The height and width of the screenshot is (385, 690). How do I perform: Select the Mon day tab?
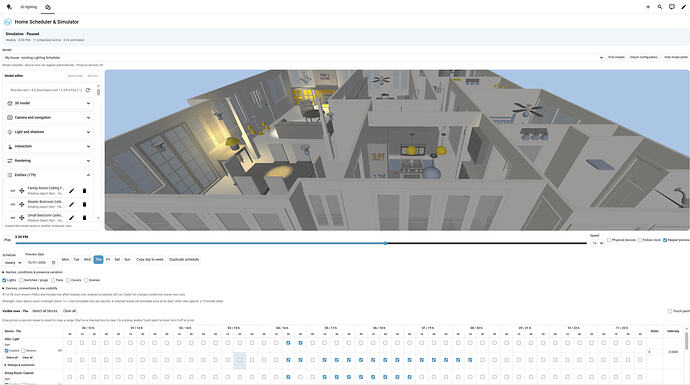tap(65, 260)
